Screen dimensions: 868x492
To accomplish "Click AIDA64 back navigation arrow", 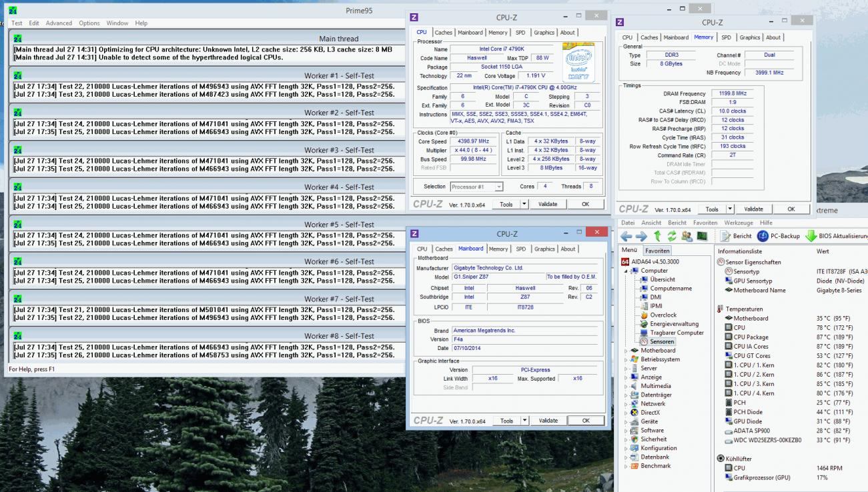I will (626, 236).
